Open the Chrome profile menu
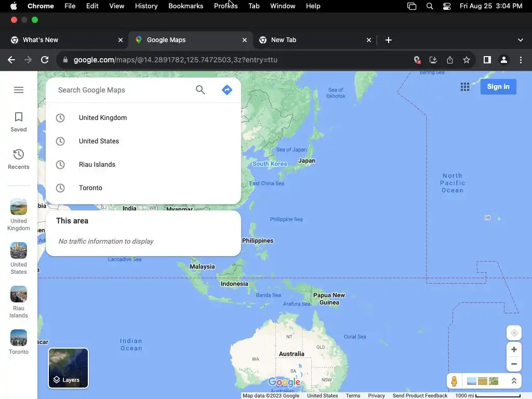532x399 pixels. 504,60
